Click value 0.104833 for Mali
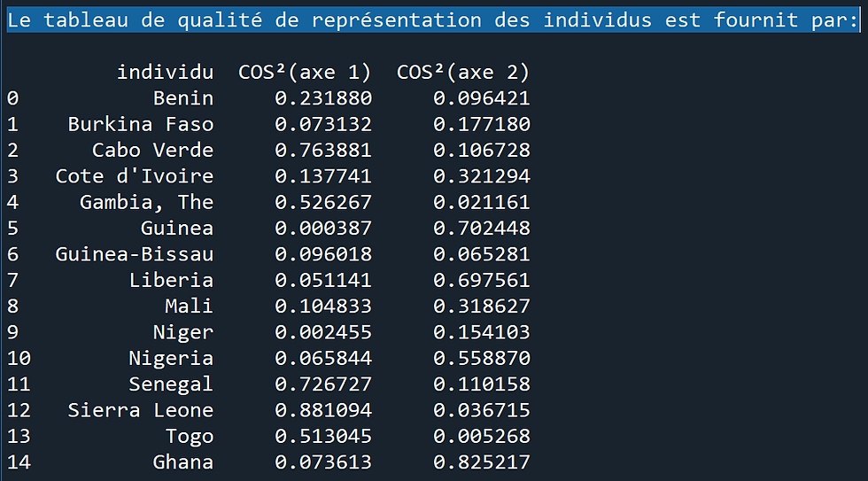The width and height of the screenshot is (868, 481). (x=323, y=306)
